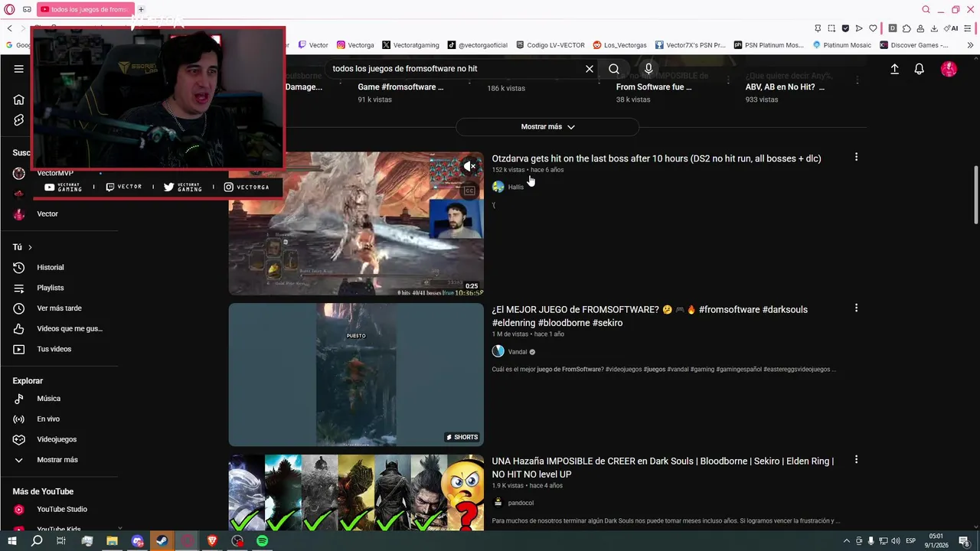
Task: Show more bookmarks with the double chevron
Action: (970, 45)
